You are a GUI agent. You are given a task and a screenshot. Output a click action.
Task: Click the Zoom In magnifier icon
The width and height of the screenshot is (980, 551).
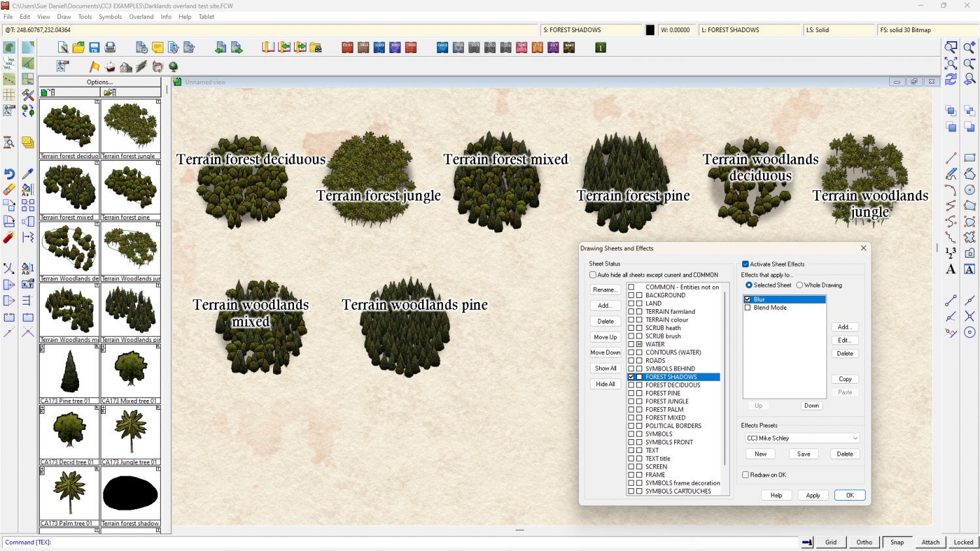click(970, 47)
